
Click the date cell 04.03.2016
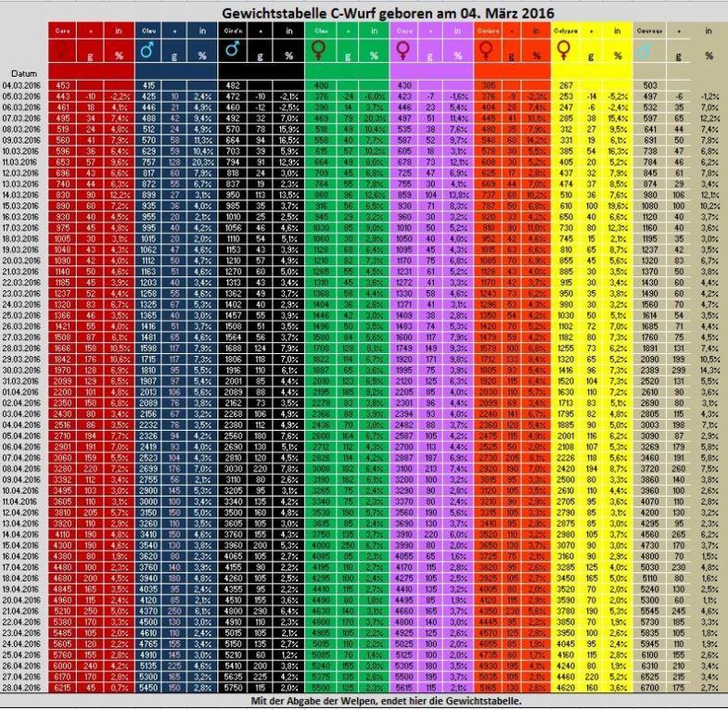[x=24, y=85]
